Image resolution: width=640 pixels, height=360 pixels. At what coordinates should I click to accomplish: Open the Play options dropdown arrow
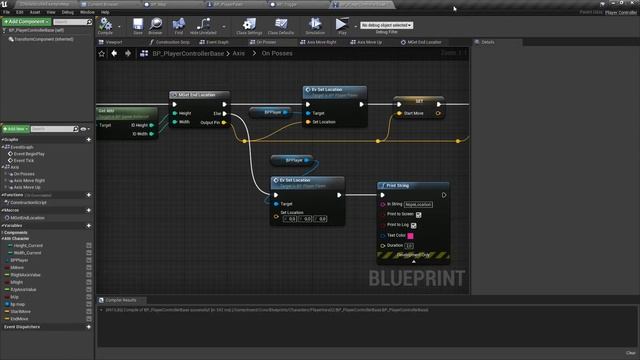(356, 27)
